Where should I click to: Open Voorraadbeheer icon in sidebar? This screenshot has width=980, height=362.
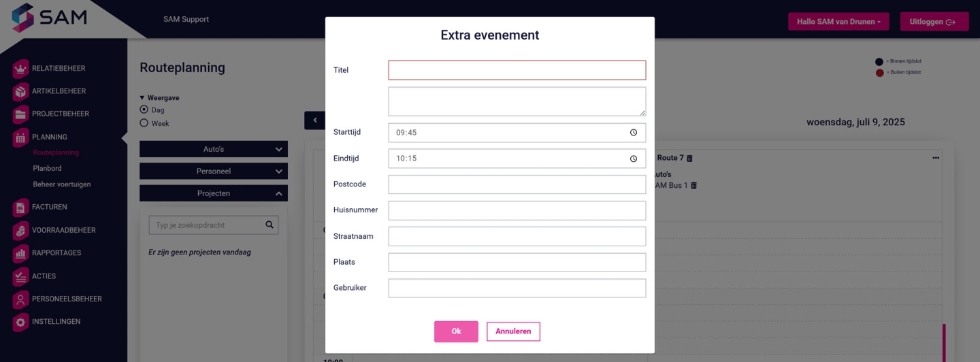[20, 230]
